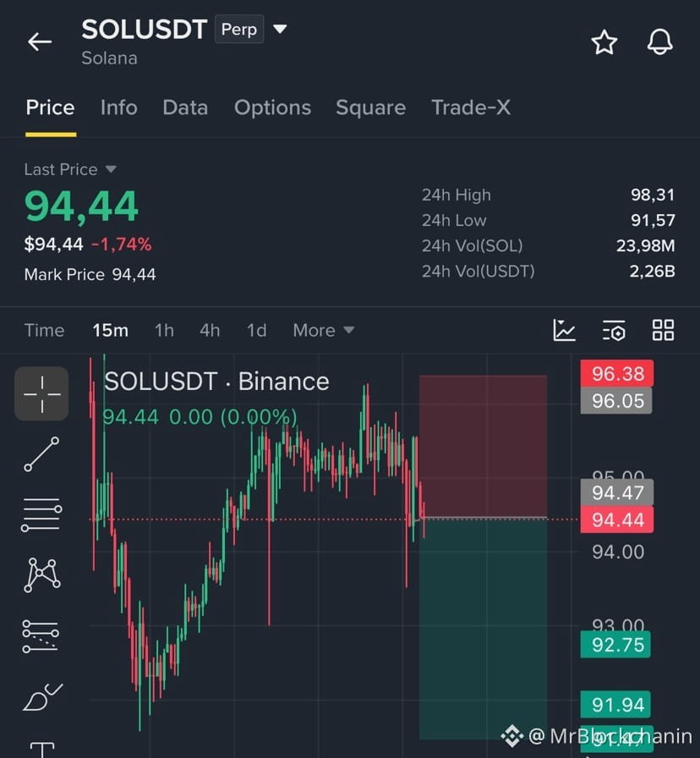Open the grid layout icon
Image resolution: width=700 pixels, height=758 pixels.
pyautogui.click(x=663, y=330)
